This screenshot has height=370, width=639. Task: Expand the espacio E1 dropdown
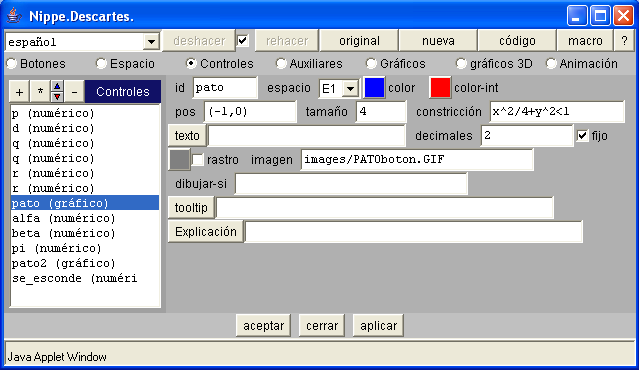tap(350, 88)
